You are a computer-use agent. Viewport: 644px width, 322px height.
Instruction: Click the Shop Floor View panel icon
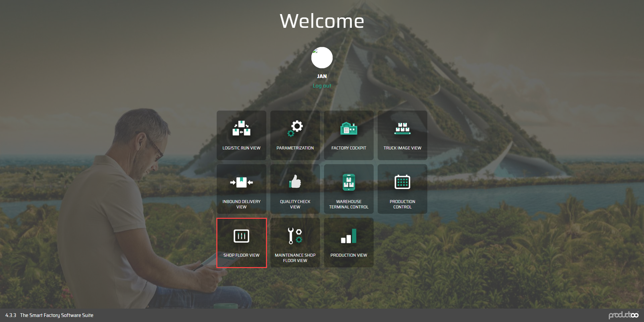241,236
